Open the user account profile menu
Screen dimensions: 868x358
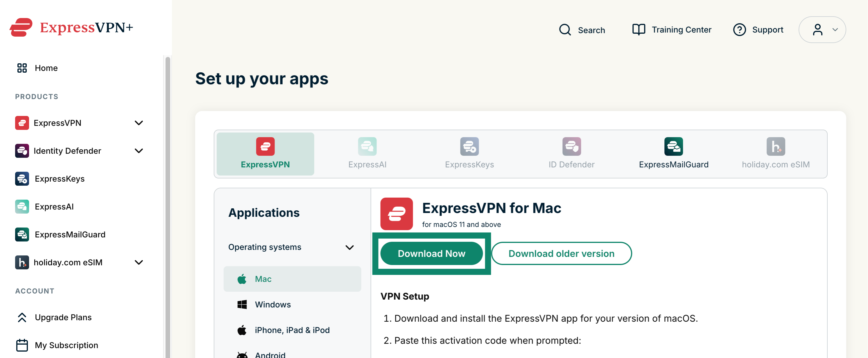(822, 30)
